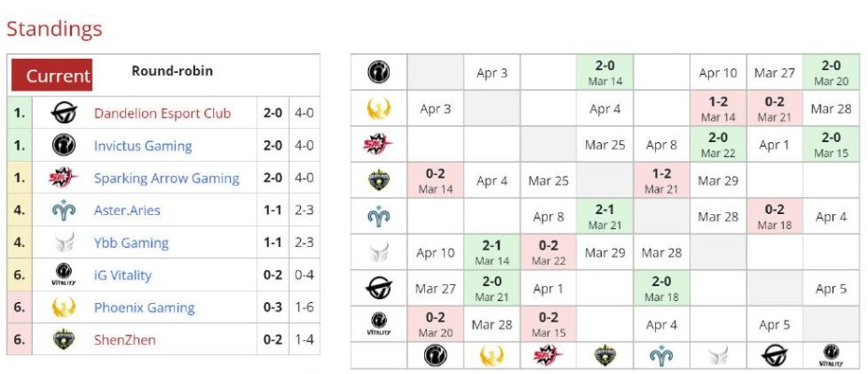Click Aster.Aries ram logo in standings
868x374 pixels.
pyautogui.click(x=64, y=210)
